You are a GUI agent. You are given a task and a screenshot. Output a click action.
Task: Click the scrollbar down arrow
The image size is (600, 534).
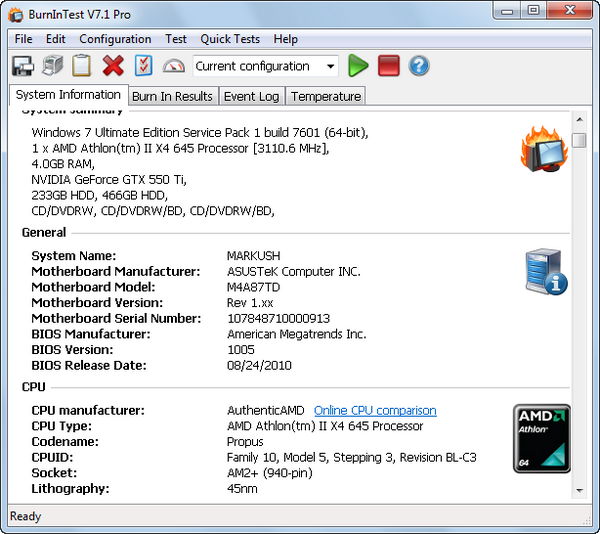[x=579, y=490]
